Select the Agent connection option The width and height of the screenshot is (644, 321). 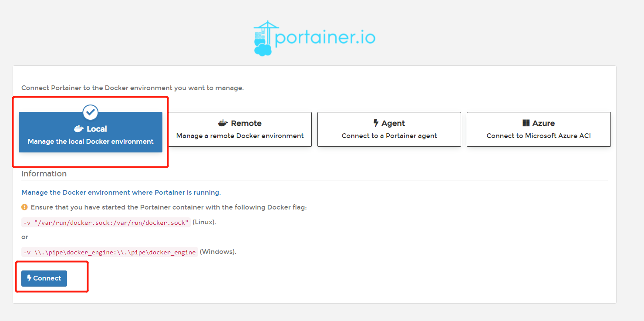(x=389, y=129)
